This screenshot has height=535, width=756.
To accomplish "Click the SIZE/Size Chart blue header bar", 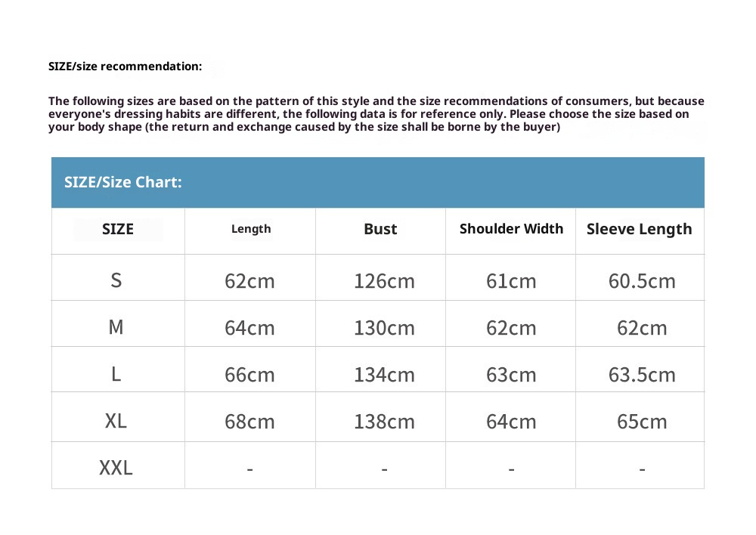I will click(377, 182).
